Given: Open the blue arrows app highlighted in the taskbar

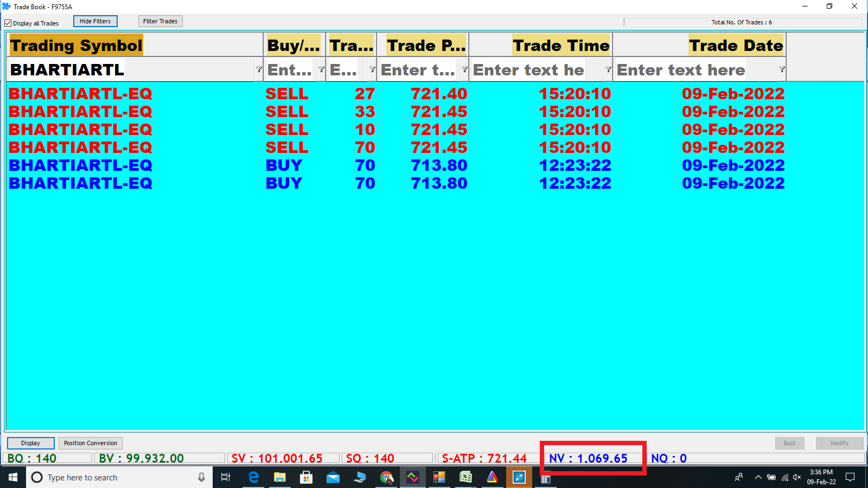Looking at the screenshot, I should click(519, 477).
